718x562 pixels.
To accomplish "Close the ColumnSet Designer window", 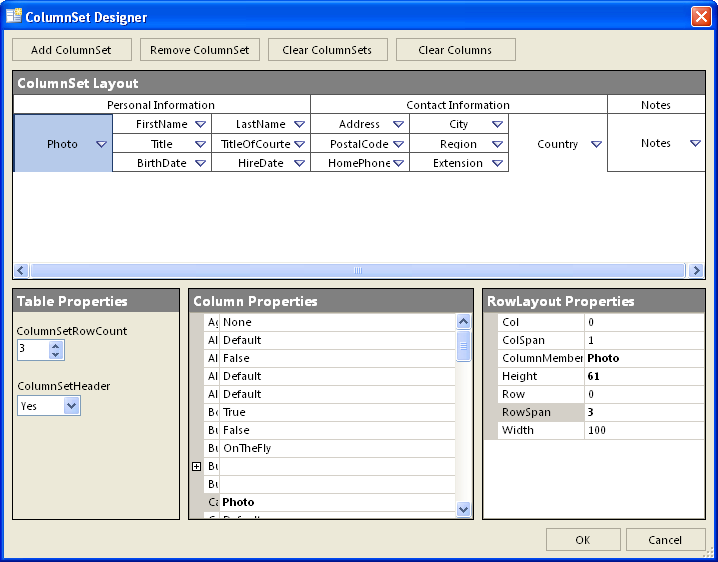I will coord(701,17).
